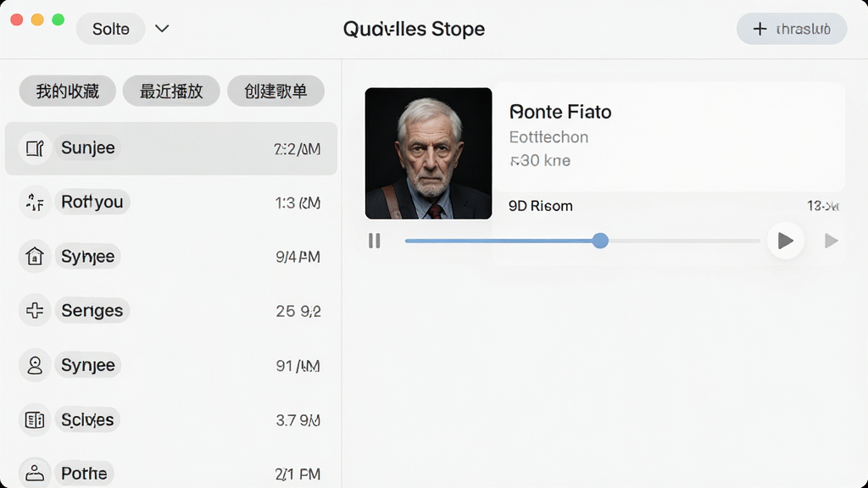Click the "+ thraslub" button
Viewport: 868px width, 488px height.
792,29
